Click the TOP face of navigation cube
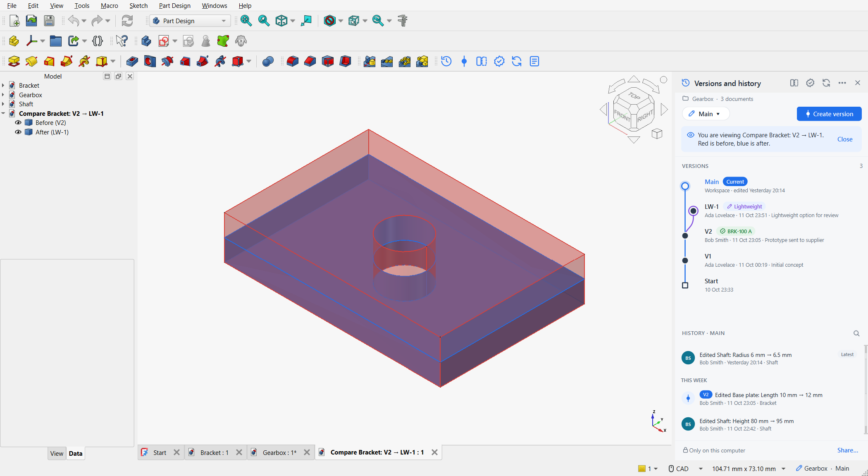The height and width of the screenshot is (476, 868). [634, 96]
